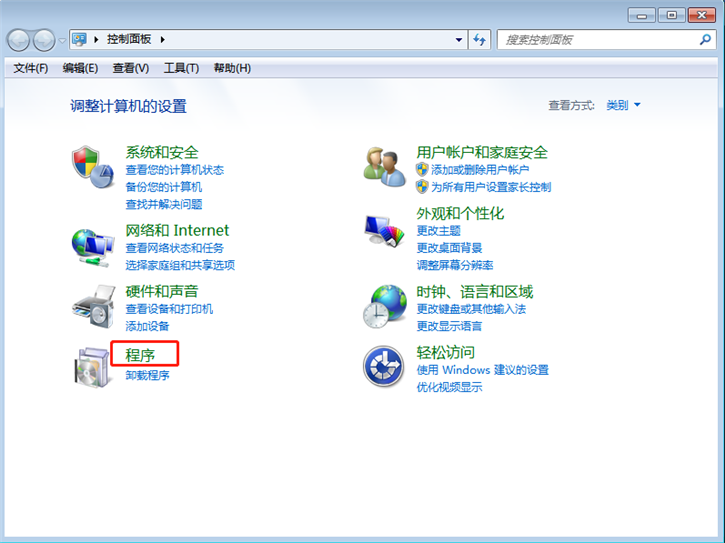Click the 更改桌面背景 link
This screenshot has height=543, width=725.
coord(449,248)
